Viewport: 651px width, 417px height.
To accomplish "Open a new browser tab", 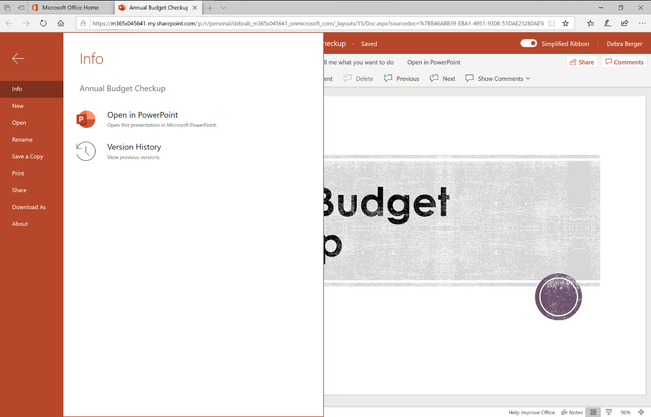I will (x=210, y=7).
